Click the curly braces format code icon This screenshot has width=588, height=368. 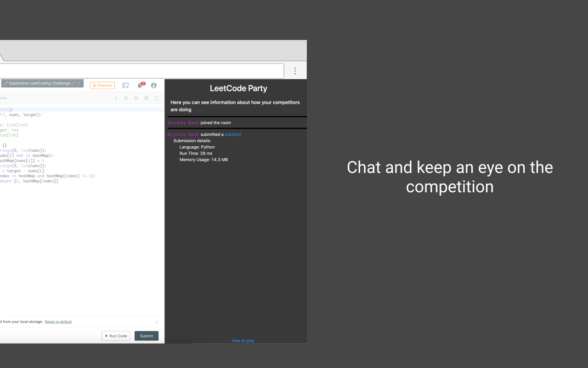coord(126,98)
